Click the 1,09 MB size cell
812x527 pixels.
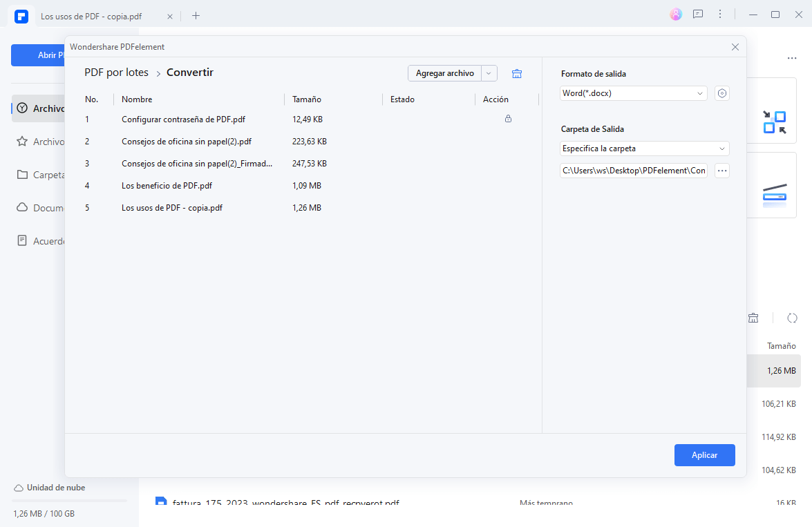click(x=307, y=185)
